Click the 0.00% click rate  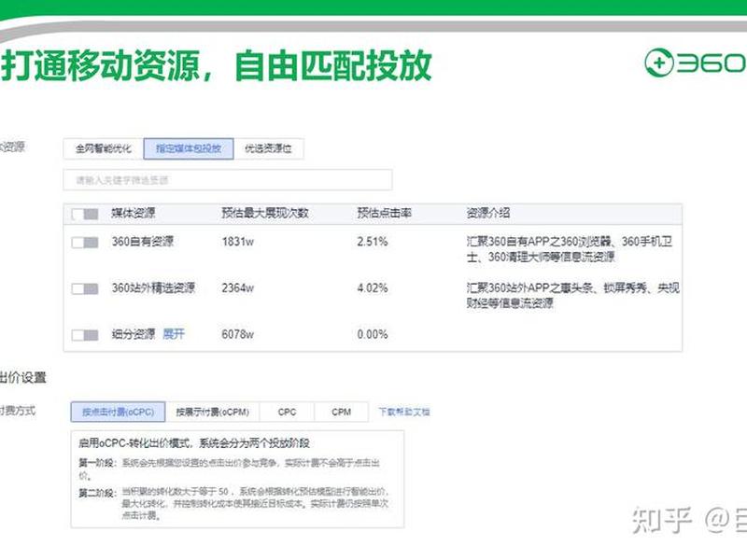pos(373,334)
